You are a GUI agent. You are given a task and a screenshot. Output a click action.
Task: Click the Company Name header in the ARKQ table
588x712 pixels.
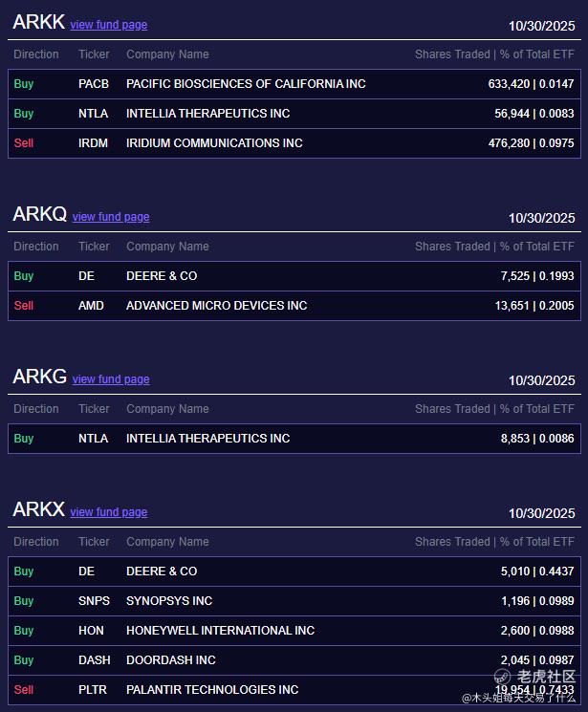point(167,247)
